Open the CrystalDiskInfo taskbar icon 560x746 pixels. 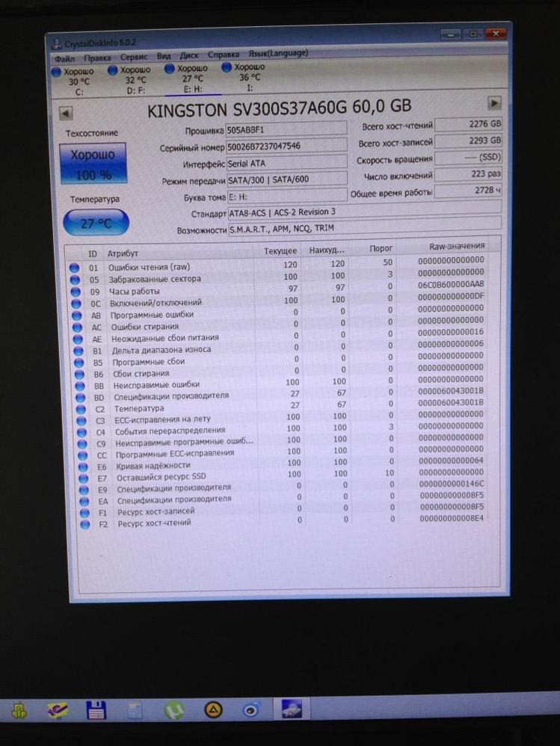click(x=291, y=709)
